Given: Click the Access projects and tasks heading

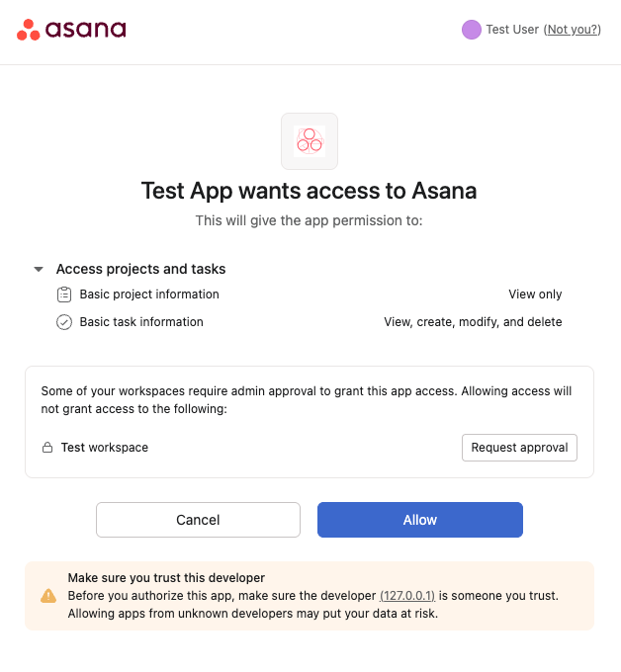Looking at the screenshot, I should pos(141,269).
